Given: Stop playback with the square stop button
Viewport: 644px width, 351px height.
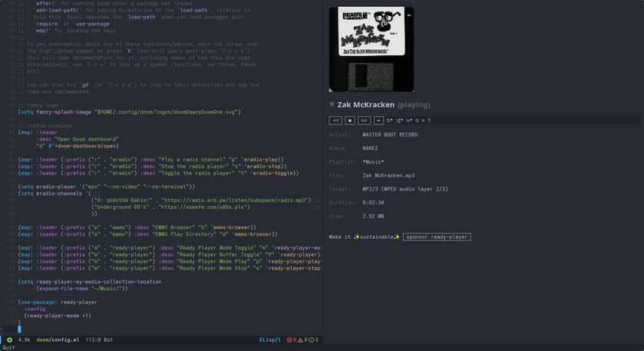Looking at the screenshot, I should coord(350,121).
